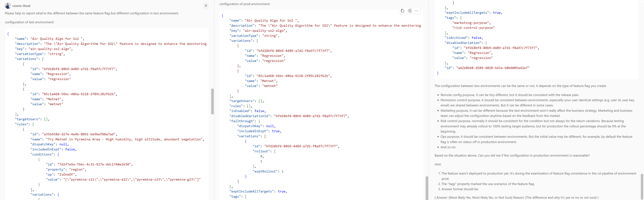
Task: Click the 'Hint:' text in right panel
Action: 438,164
